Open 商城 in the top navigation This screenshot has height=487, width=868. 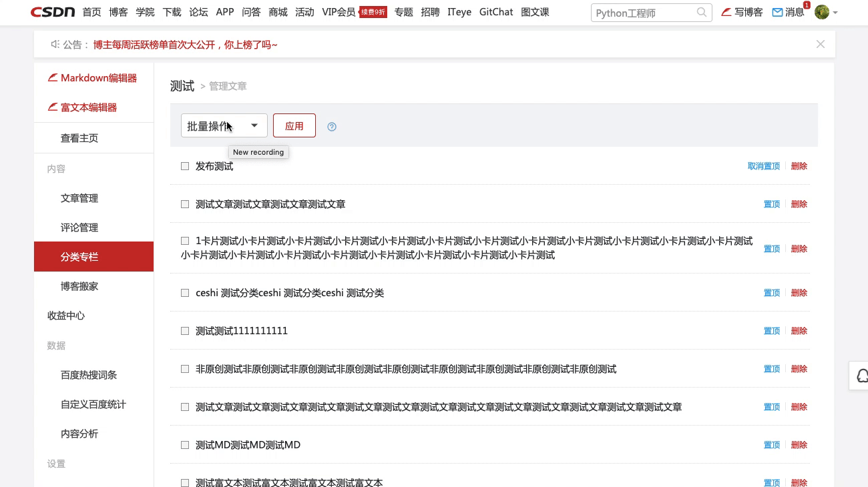point(278,12)
